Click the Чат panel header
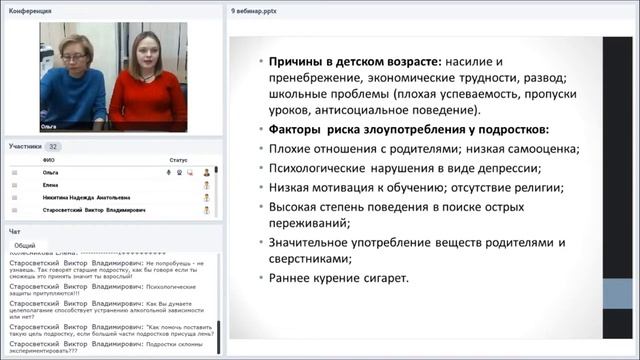The width and height of the screenshot is (640, 360). (15, 231)
